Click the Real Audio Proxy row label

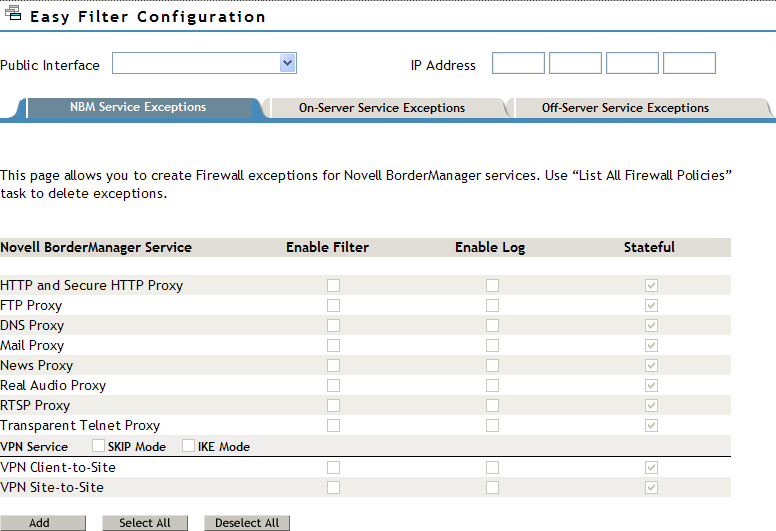point(53,386)
